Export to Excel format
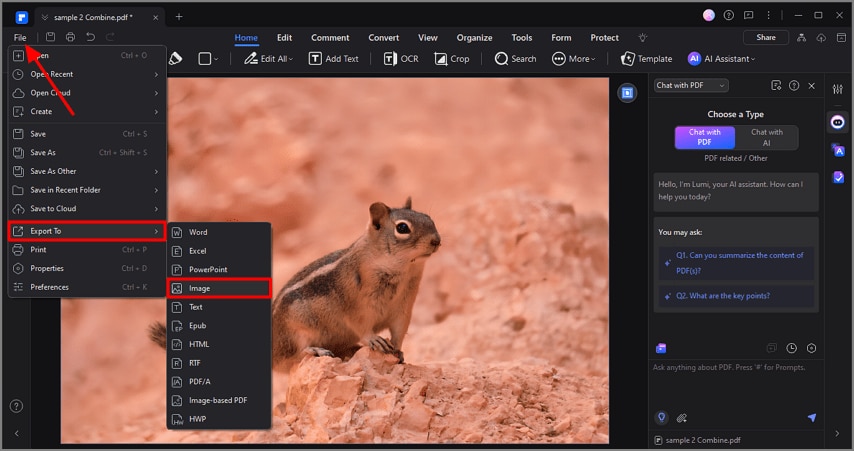The image size is (854, 451). click(219, 251)
